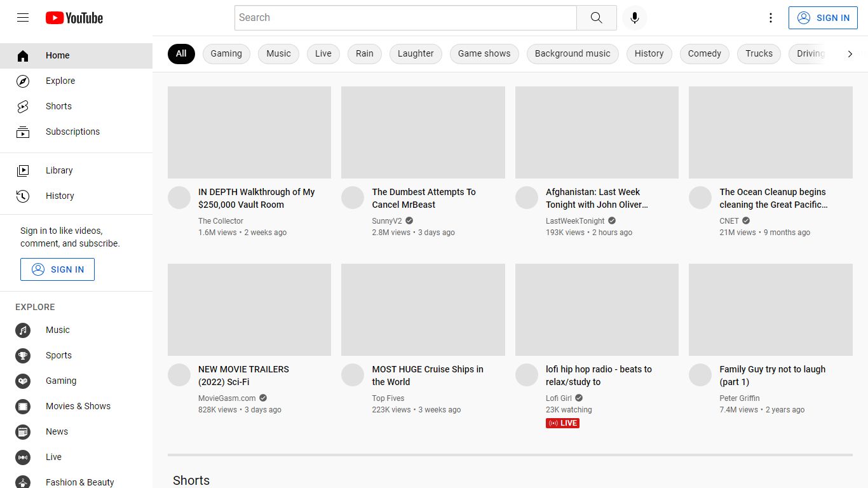
Task: Click the Music explore icon
Action: tap(23, 330)
